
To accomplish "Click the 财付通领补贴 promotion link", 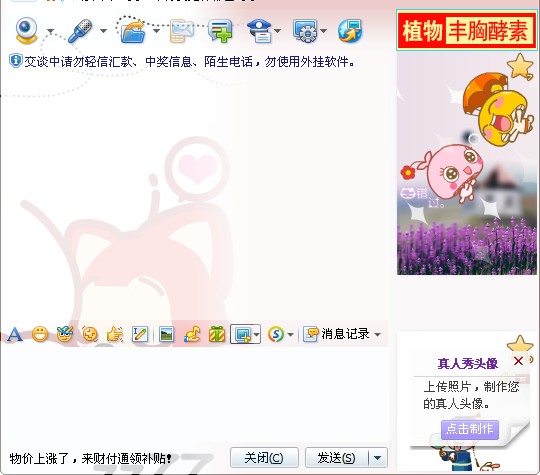I will pos(91,458).
